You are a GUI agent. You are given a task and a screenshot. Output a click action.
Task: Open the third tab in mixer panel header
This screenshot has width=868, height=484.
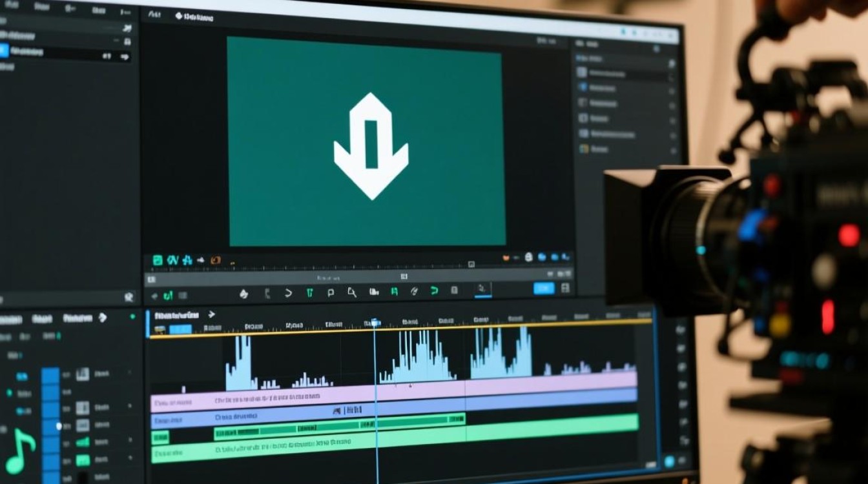(x=77, y=318)
